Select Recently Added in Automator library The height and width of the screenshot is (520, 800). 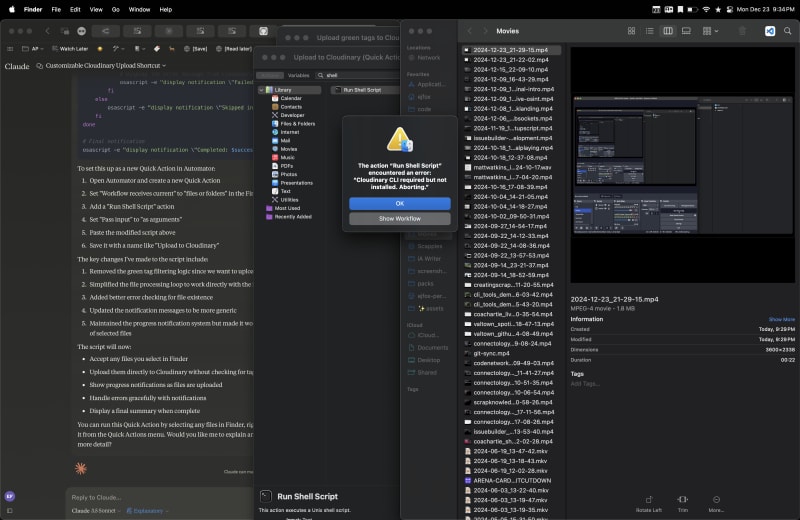[x=289, y=217]
